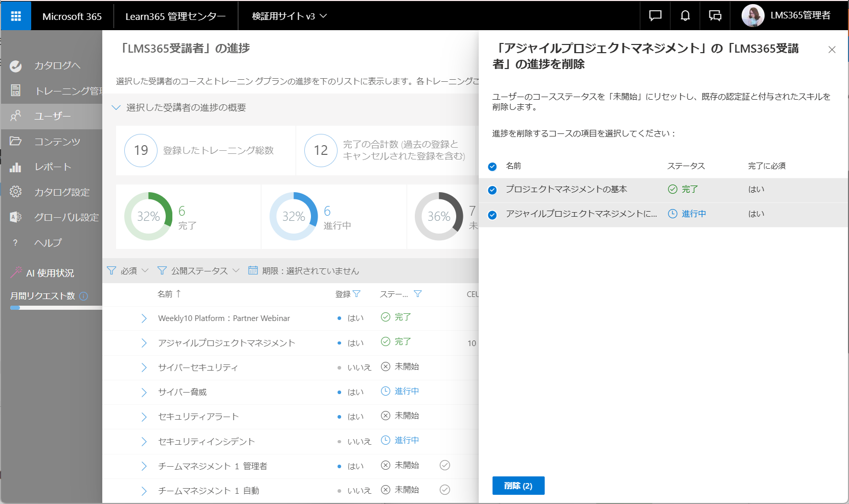Click 進行中 clock icon in サイバー脅威 row
Viewport: 849px width, 504px height.
click(386, 391)
